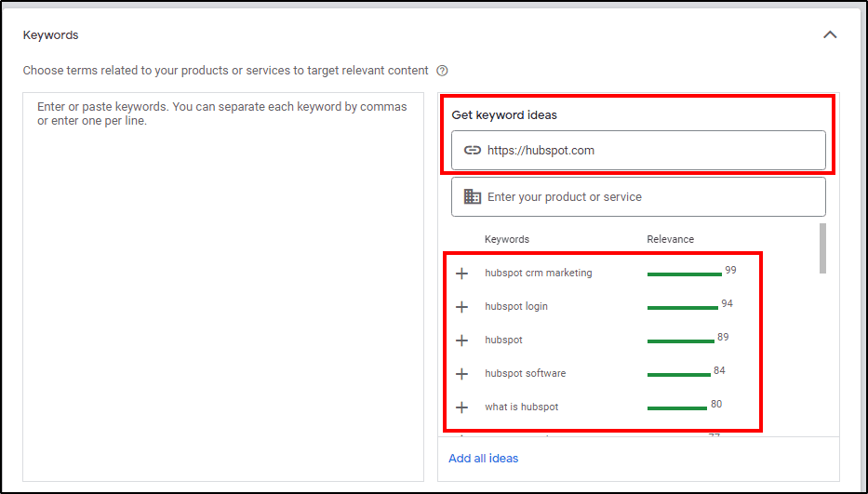Click 'Enter your product or service' field
The width and height of the screenshot is (868, 494).
tap(638, 196)
